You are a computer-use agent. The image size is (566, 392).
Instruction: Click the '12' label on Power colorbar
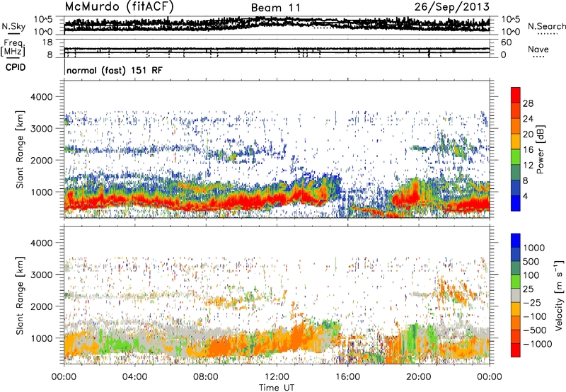528,166
